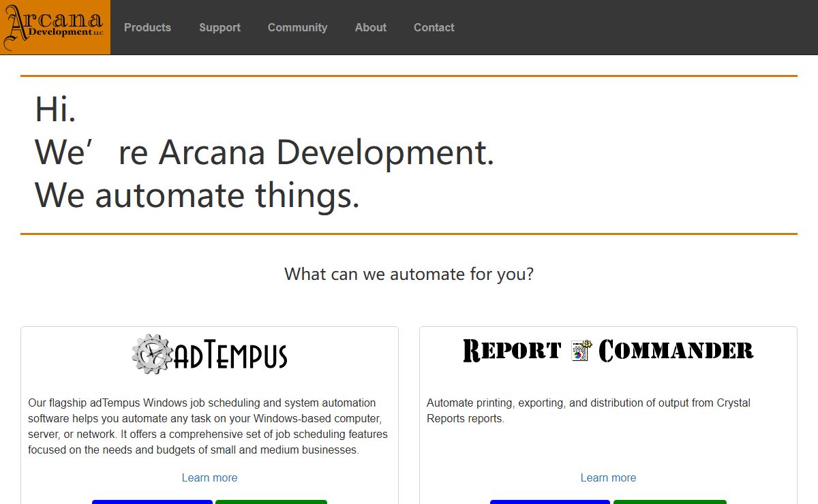The height and width of the screenshot is (504, 818).
Task: Open the Contact page link
Action: pyautogui.click(x=434, y=27)
